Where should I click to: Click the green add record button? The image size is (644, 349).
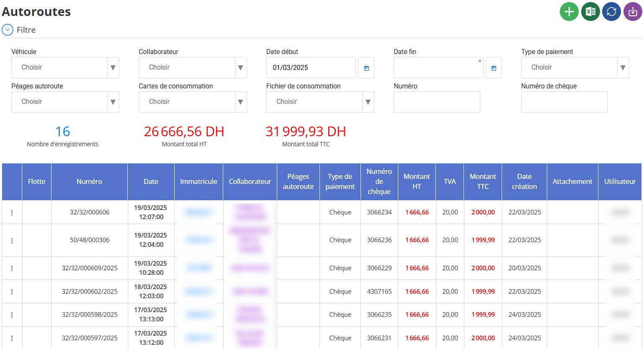[569, 11]
